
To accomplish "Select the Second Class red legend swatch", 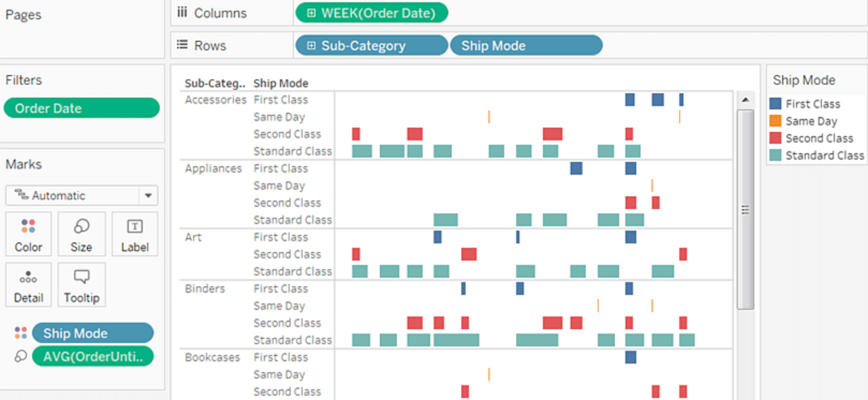I will pyautogui.click(x=775, y=138).
